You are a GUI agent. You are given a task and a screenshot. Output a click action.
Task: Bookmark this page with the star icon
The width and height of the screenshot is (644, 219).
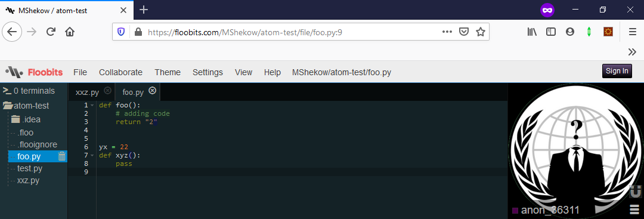tap(480, 32)
